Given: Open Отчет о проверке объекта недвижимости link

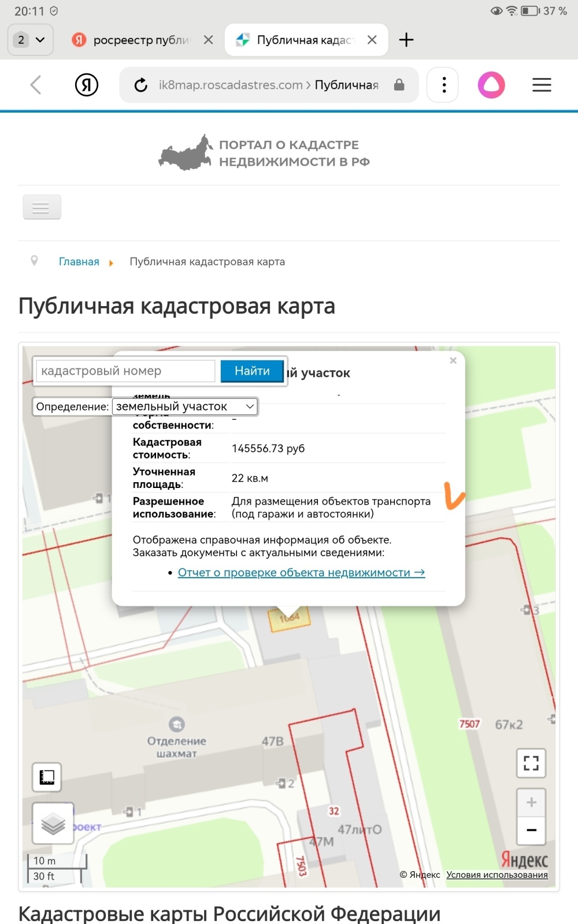Looking at the screenshot, I should coord(301,572).
